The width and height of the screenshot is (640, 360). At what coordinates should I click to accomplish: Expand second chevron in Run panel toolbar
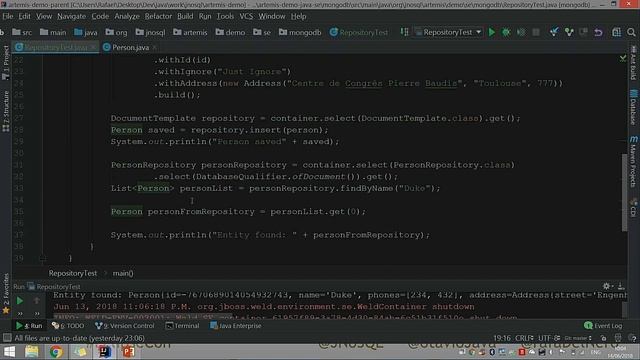point(37,313)
